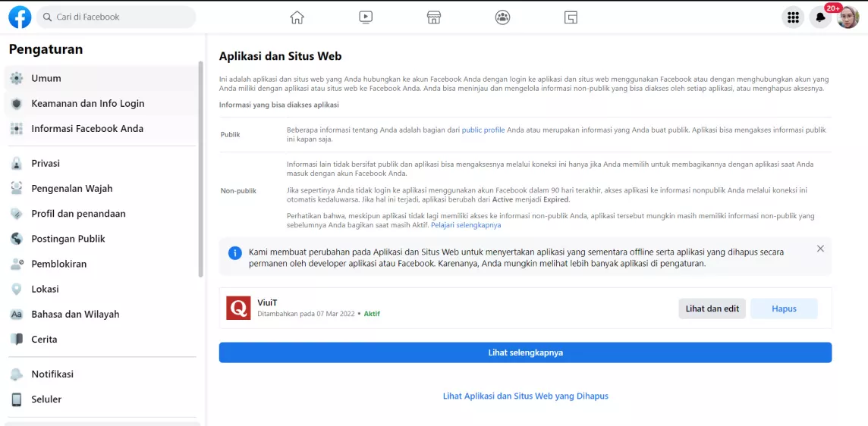The height and width of the screenshot is (426, 868).
Task: Open the Groups icon
Action: [x=502, y=17]
